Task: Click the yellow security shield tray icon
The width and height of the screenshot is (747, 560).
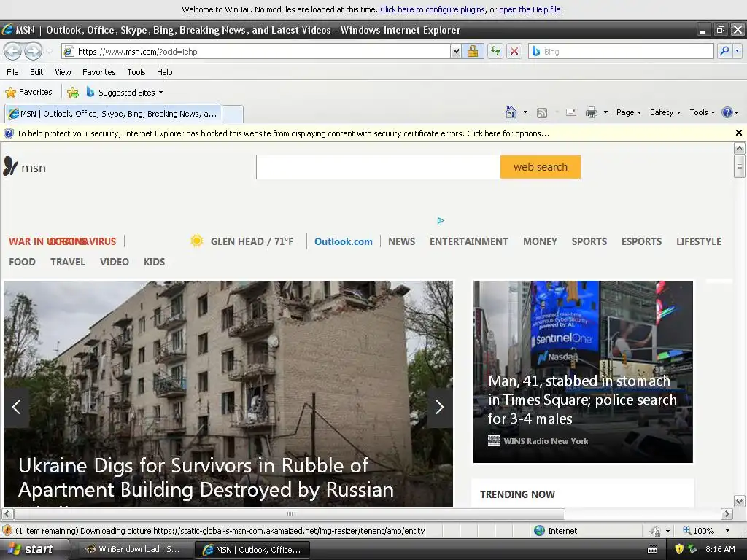Action: pyautogui.click(x=679, y=549)
